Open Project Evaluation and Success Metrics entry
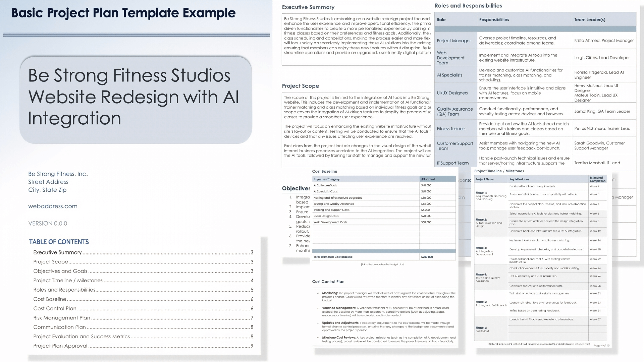This screenshot has height=362, width=644. 143,337
